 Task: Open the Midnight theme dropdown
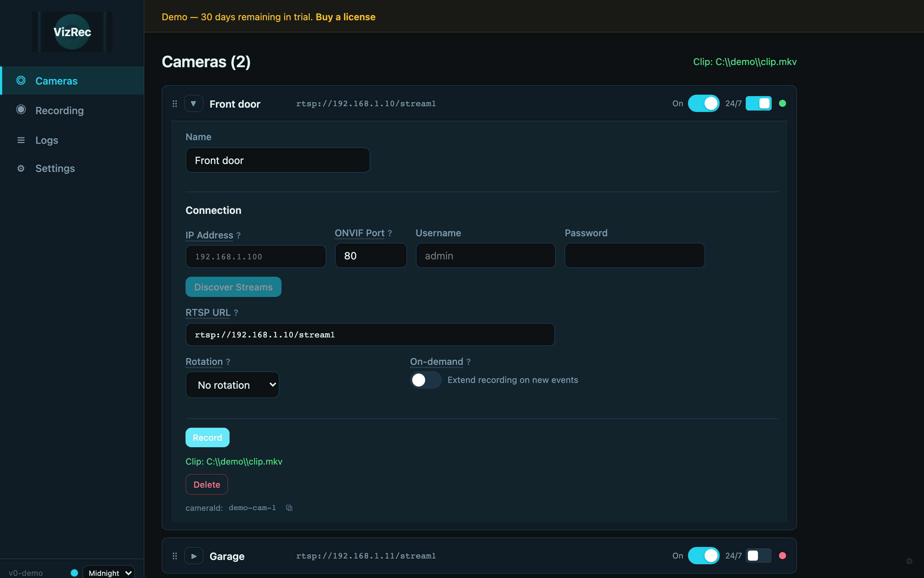pyautogui.click(x=108, y=572)
